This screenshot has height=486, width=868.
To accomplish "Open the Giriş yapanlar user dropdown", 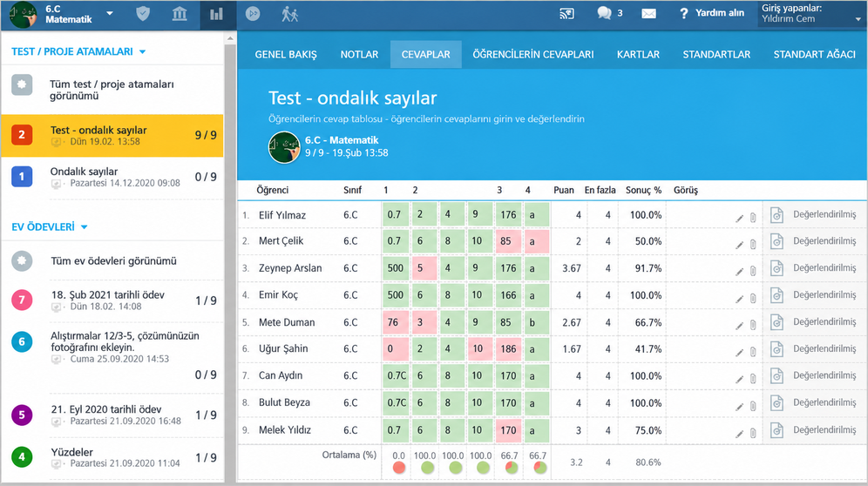I will [812, 14].
